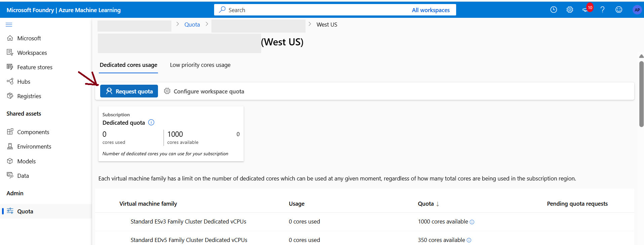The width and height of the screenshot is (644, 245).
Task: Send feedback via smiley icon
Action: click(619, 10)
